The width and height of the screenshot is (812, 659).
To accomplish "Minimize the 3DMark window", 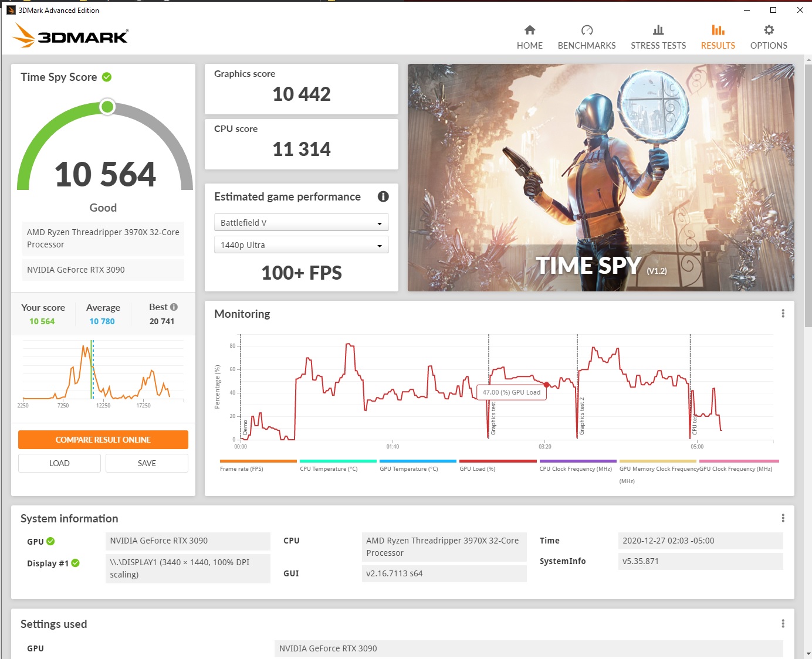I will [x=747, y=10].
